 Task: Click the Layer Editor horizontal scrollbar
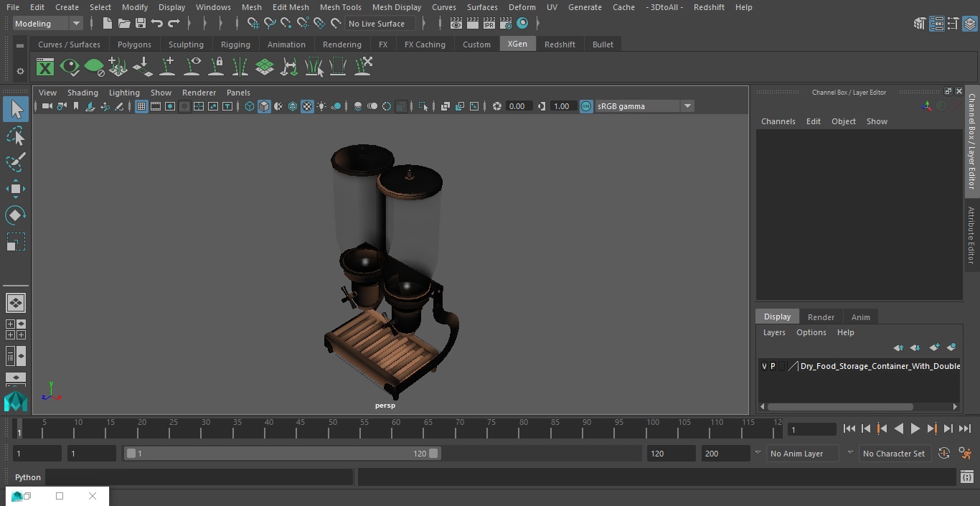[840, 407]
